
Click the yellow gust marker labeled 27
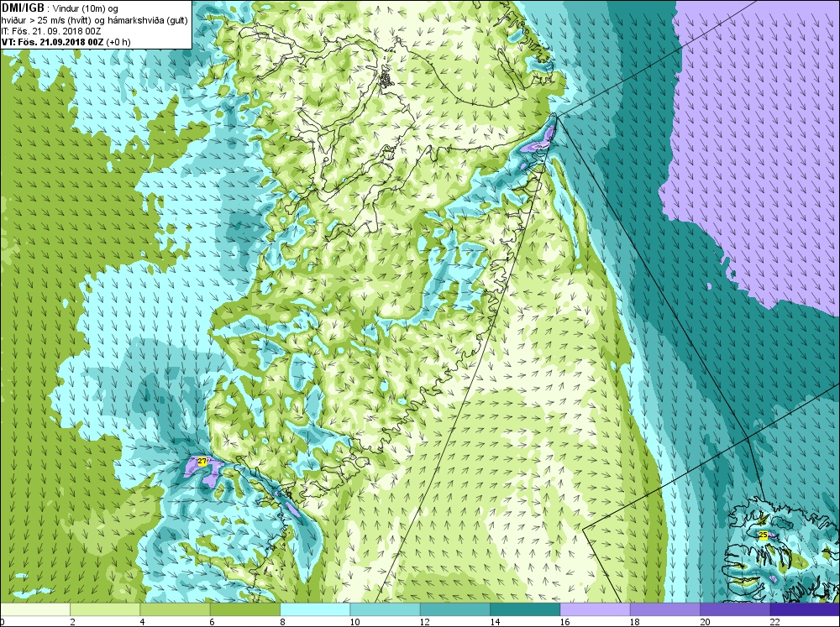[202, 461]
